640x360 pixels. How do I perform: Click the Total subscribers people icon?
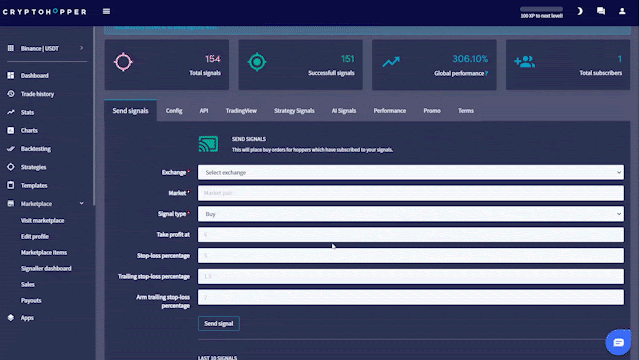(x=524, y=62)
